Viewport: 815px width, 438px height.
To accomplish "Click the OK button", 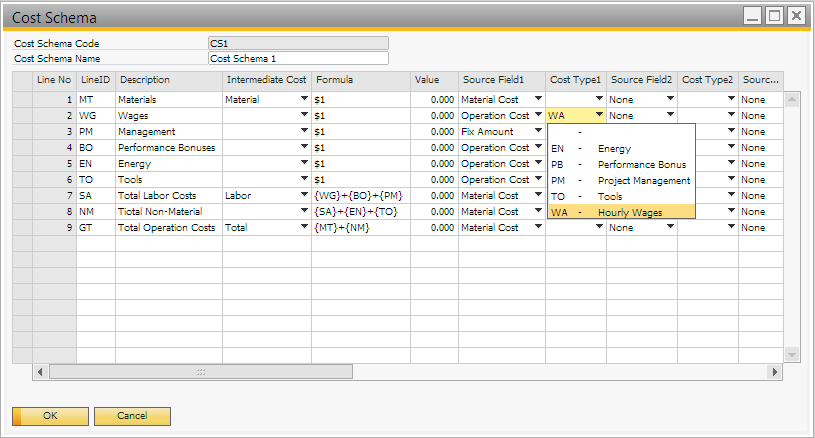I will [50, 415].
